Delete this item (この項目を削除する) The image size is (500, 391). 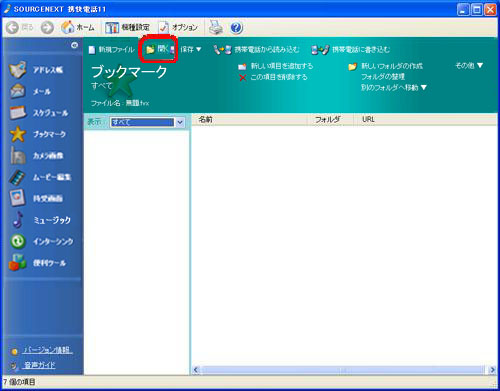[273, 77]
